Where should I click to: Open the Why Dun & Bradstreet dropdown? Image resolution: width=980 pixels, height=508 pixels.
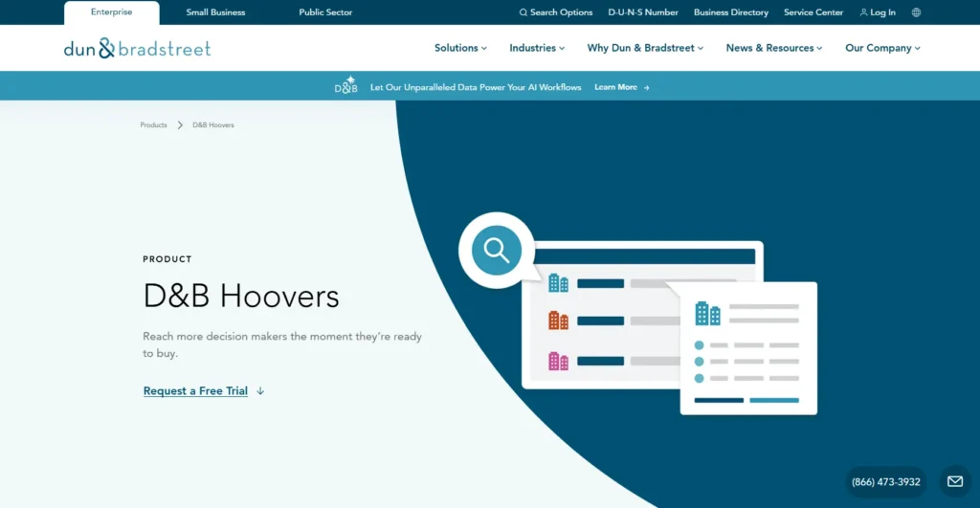point(645,48)
